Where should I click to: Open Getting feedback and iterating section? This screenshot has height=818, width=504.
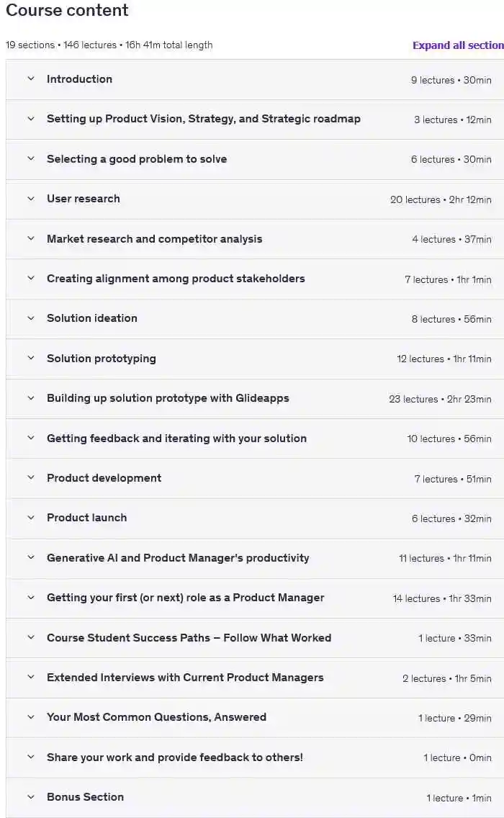click(176, 439)
